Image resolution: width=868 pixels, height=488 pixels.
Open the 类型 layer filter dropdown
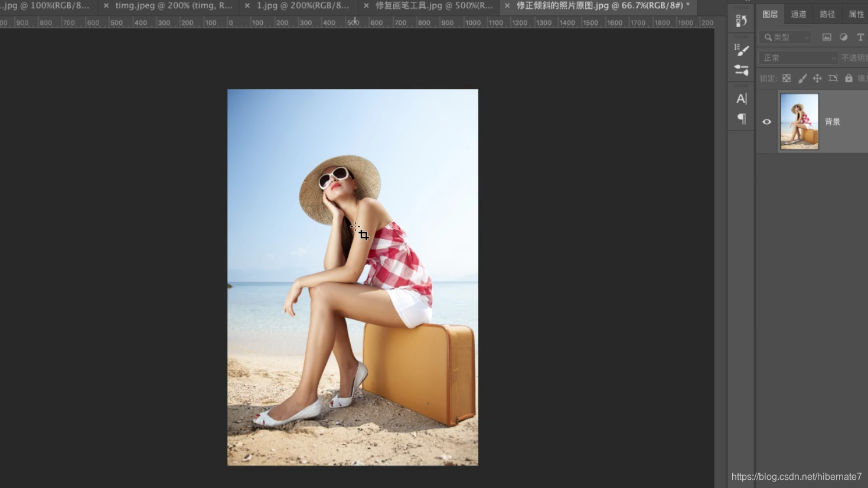click(786, 37)
